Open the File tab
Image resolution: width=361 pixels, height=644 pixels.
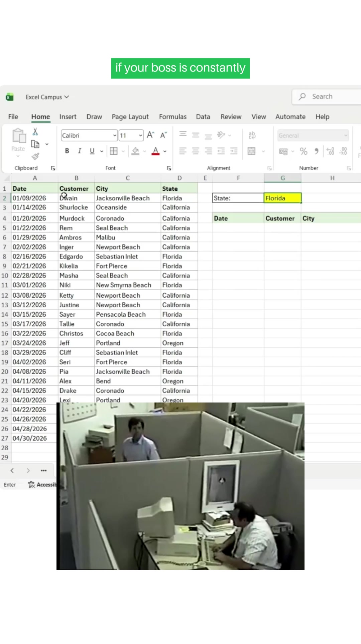click(13, 117)
